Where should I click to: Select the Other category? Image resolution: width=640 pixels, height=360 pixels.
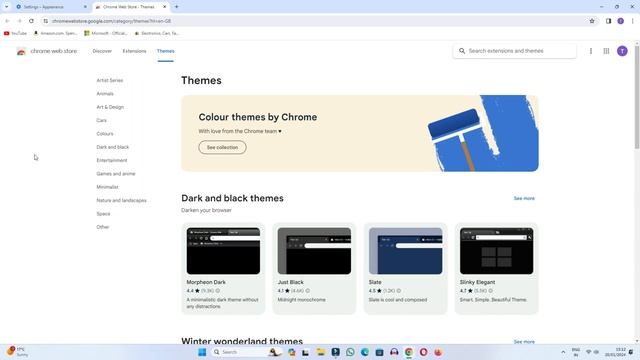(x=103, y=227)
